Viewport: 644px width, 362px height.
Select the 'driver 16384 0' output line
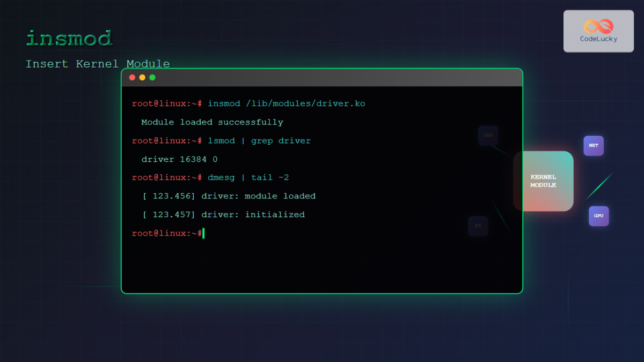point(179,159)
